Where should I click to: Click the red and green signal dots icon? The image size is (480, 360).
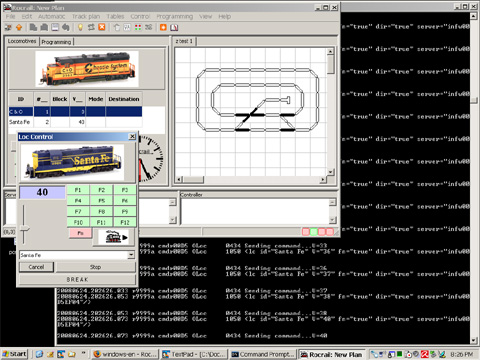click(x=138, y=27)
